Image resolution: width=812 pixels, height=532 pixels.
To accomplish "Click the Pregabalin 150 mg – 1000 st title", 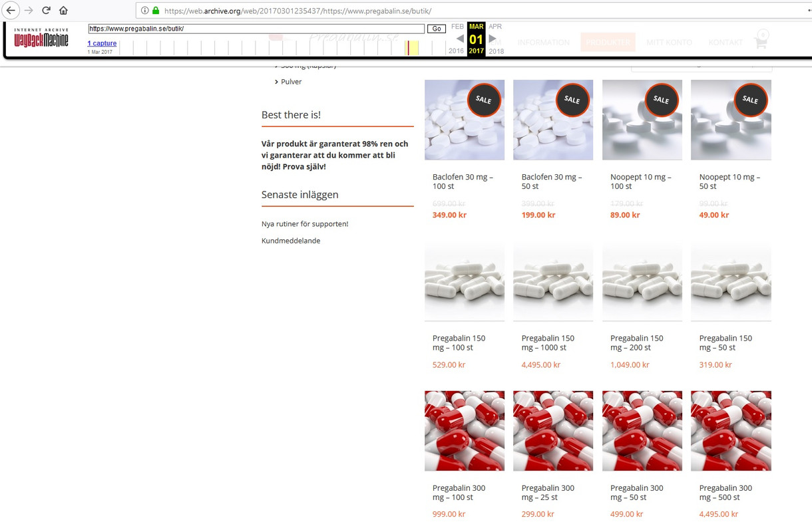I will [x=548, y=342].
